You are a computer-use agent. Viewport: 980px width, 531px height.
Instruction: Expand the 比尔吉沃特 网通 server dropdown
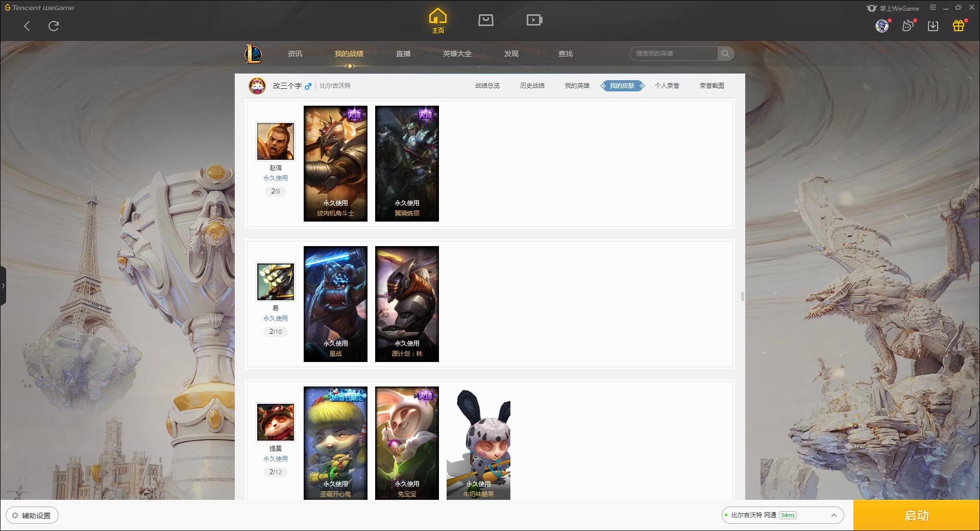(x=782, y=516)
